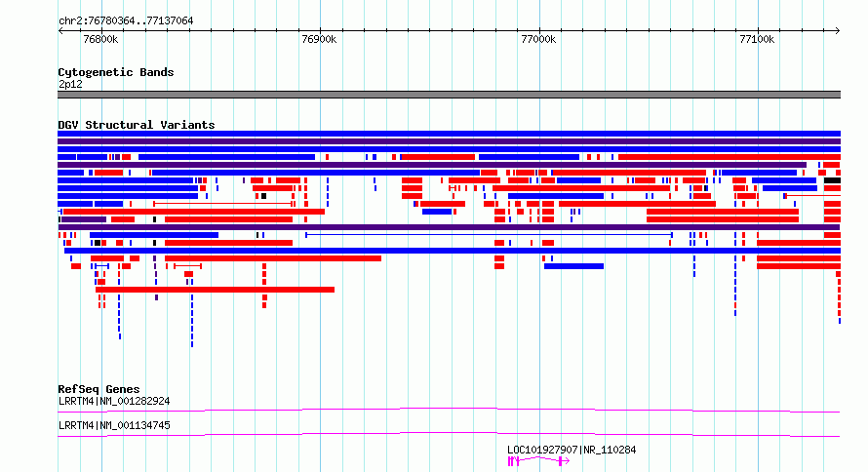Viewport: 868px width, 472px height.
Task: Click the topmost full-width blue DGV variant bar
Action: [449, 134]
